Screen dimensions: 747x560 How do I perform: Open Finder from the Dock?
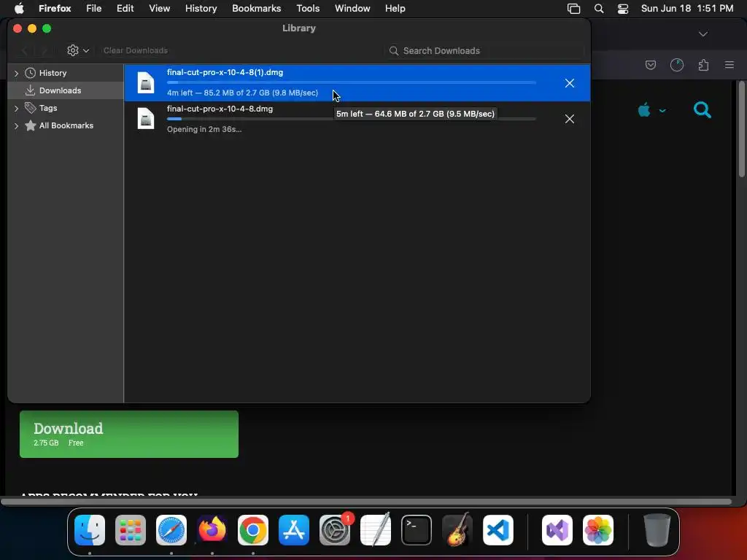coord(90,530)
